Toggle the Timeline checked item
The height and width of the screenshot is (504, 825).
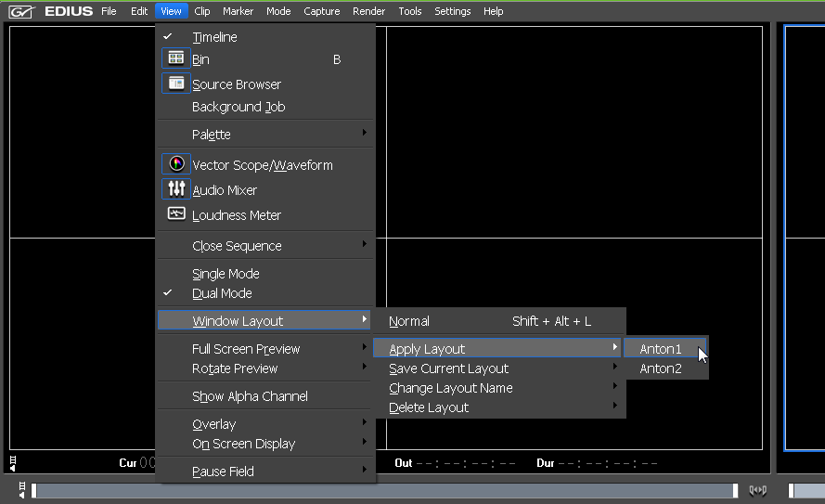click(x=214, y=37)
